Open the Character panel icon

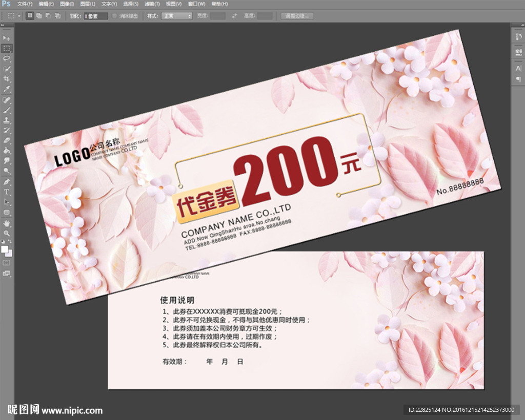[x=519, y=68]
